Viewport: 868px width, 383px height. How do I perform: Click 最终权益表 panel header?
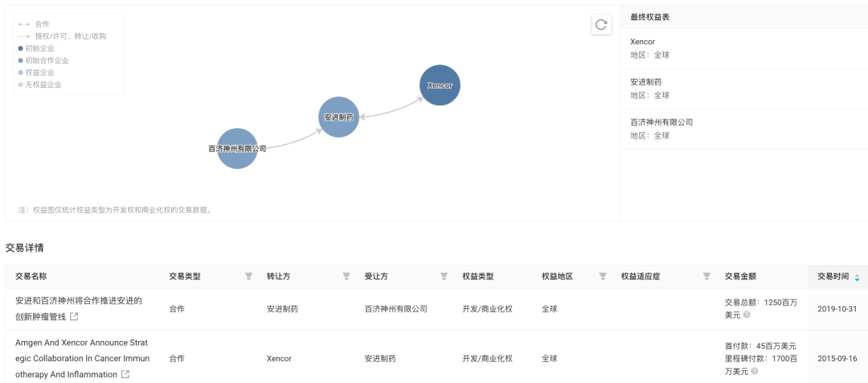click(x=744, y=17)
